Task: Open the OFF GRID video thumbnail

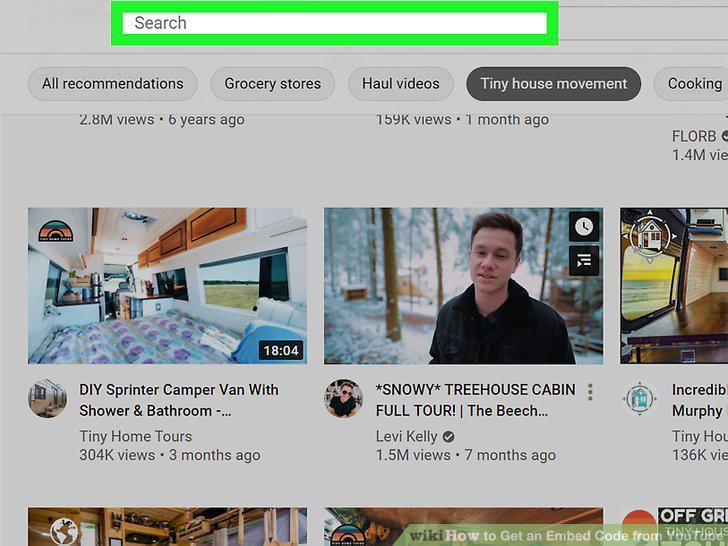Action: (x=674, y=526)
